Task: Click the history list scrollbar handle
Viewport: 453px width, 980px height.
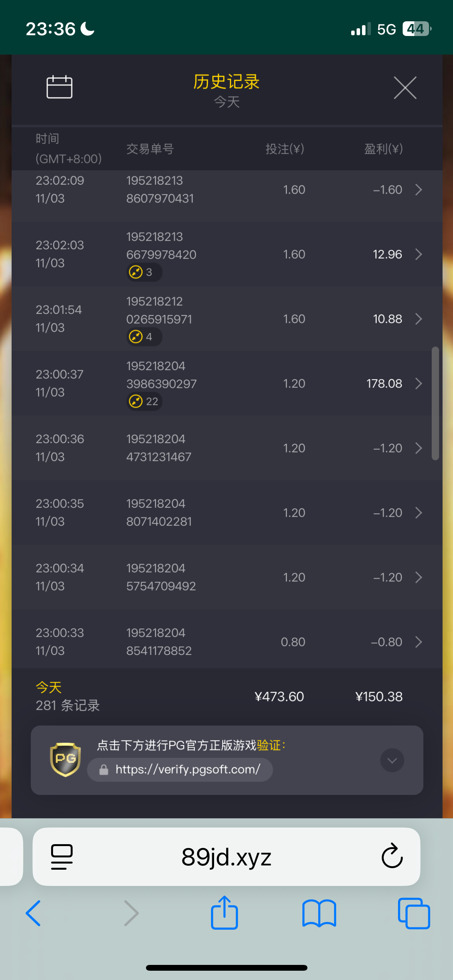Action: [435, 403]
